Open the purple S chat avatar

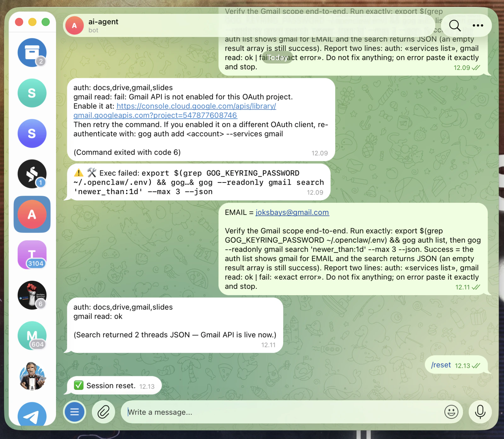click(32, 133)
